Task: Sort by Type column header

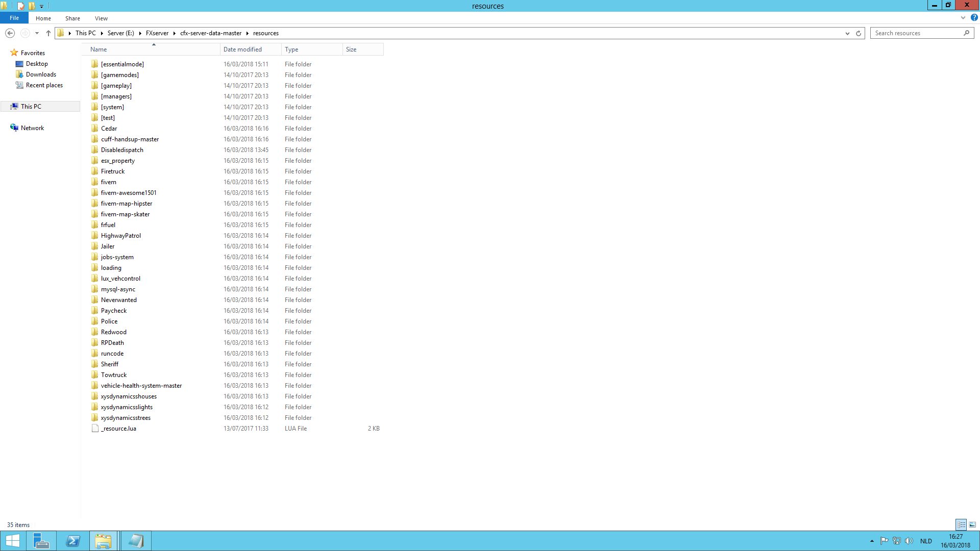Action: click(312, 49)
